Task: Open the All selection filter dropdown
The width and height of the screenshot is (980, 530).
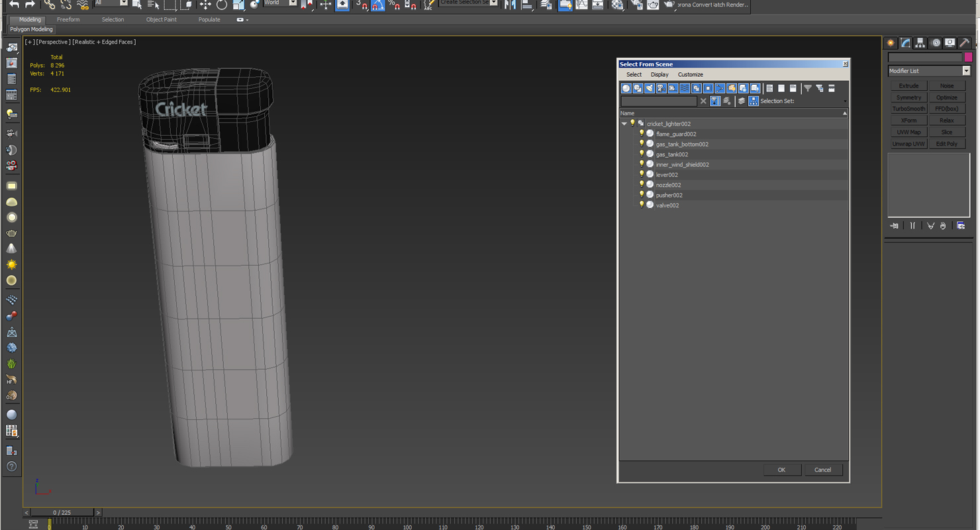Action: coord(111,3)
